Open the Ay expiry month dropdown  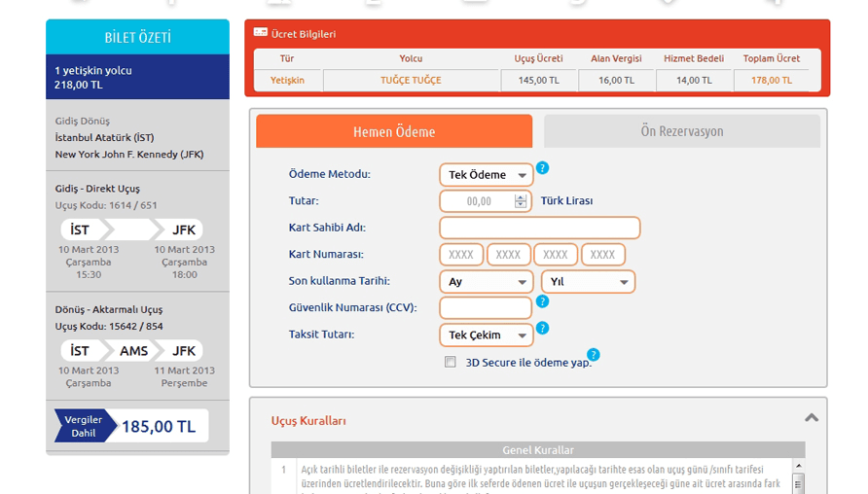pyautogui.click(x=486, y=282)
